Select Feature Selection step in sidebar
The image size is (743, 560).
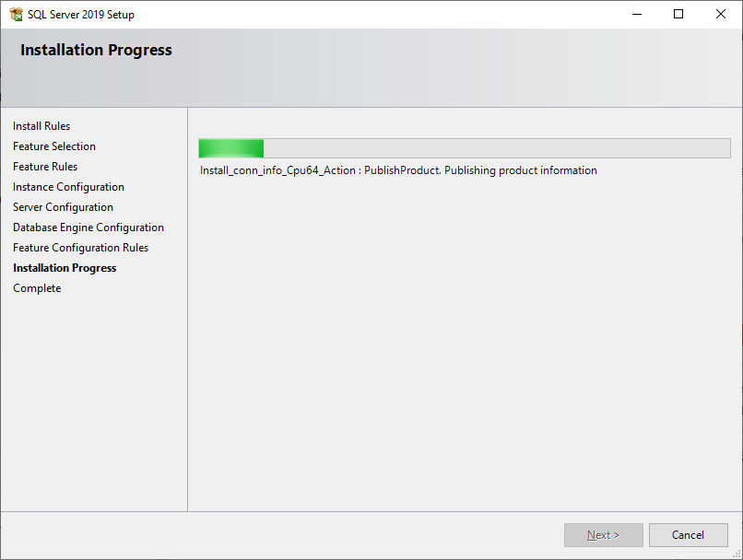54,146
